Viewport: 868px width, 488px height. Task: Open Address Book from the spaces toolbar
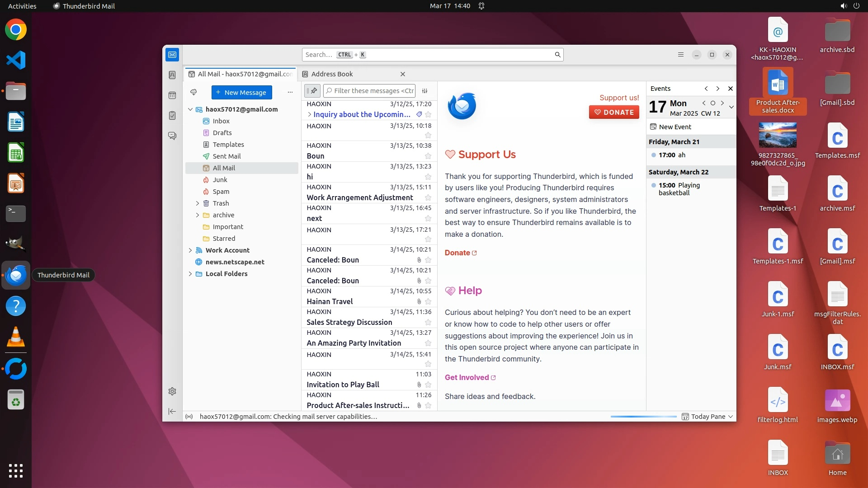click(172, 75)
